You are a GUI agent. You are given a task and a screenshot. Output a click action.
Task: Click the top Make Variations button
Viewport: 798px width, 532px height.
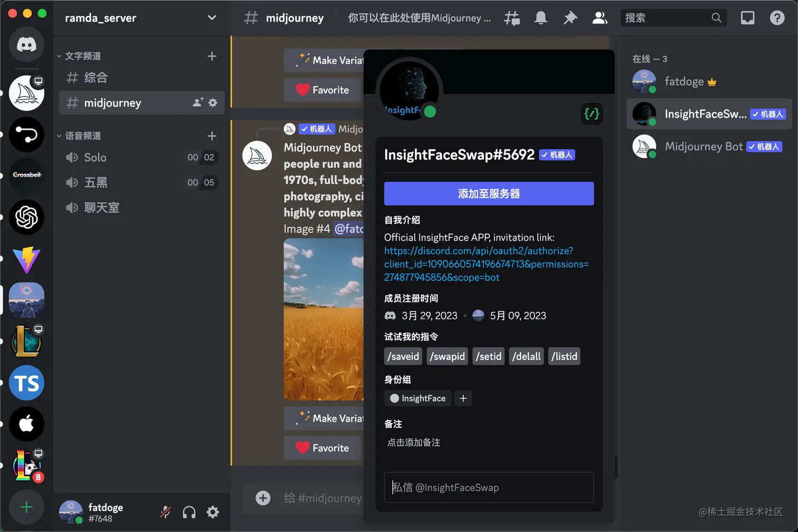click(324, 60)
